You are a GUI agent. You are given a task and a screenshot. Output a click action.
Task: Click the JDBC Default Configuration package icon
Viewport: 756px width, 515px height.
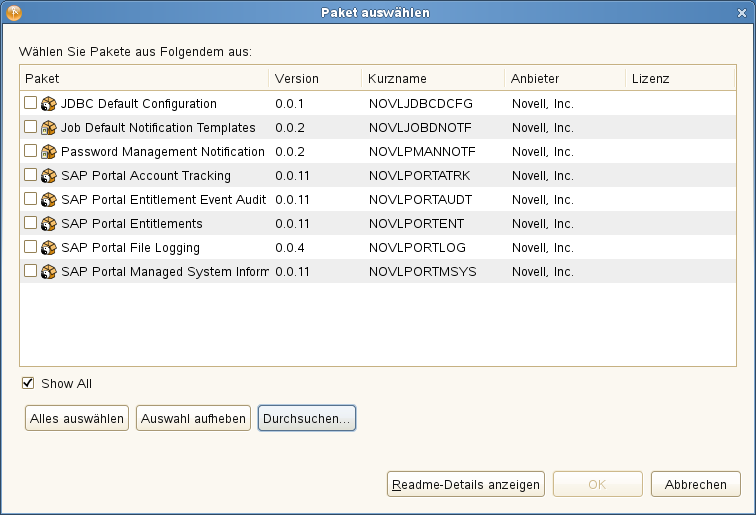(48, 103)
